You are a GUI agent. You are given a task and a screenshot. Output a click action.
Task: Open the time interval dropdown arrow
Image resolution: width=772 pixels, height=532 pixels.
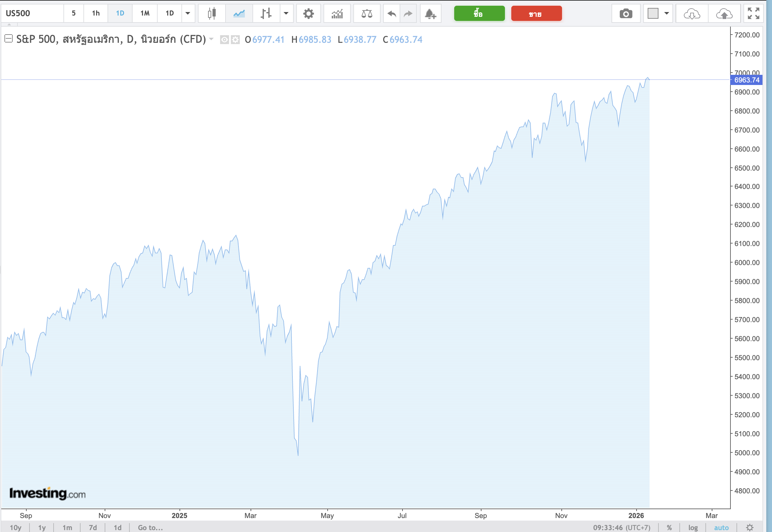coord(188,13)
